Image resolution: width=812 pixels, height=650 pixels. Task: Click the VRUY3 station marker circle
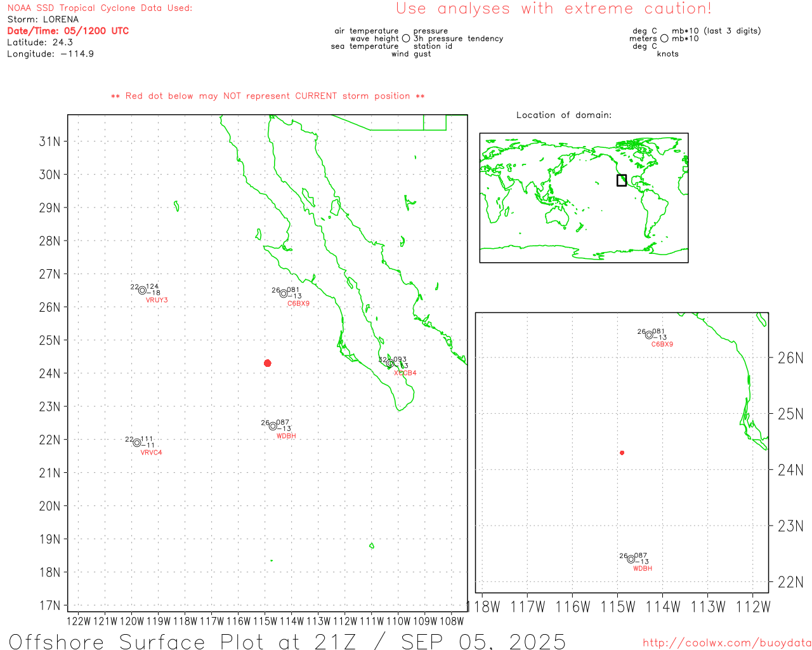142,291
